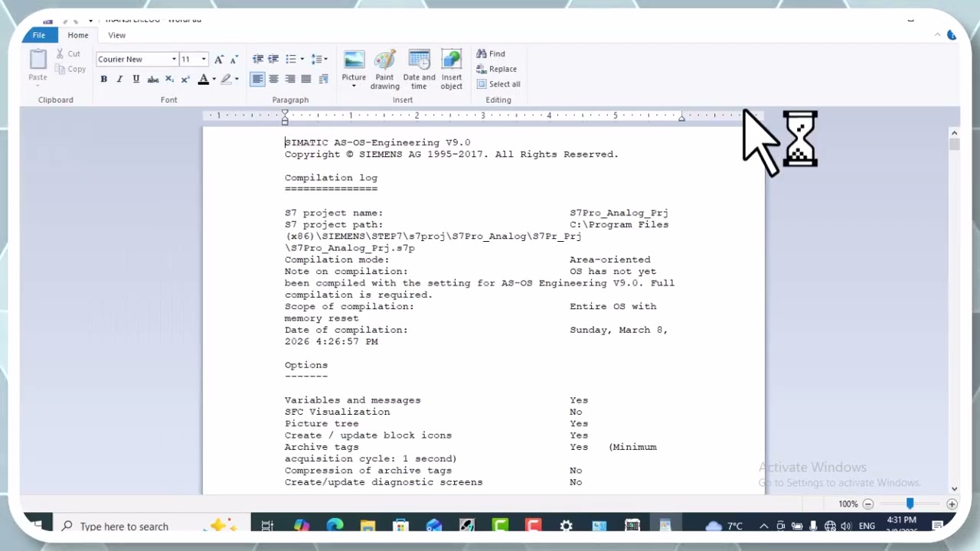Click the zoom slider handle
The image size is (980, 551).
(x=910, y=504)
